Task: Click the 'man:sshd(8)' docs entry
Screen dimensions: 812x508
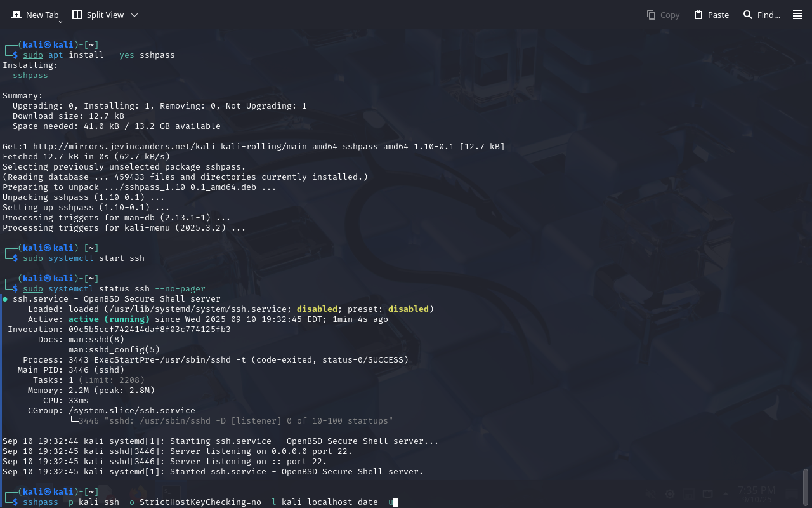Action: [x=96, y=340]
